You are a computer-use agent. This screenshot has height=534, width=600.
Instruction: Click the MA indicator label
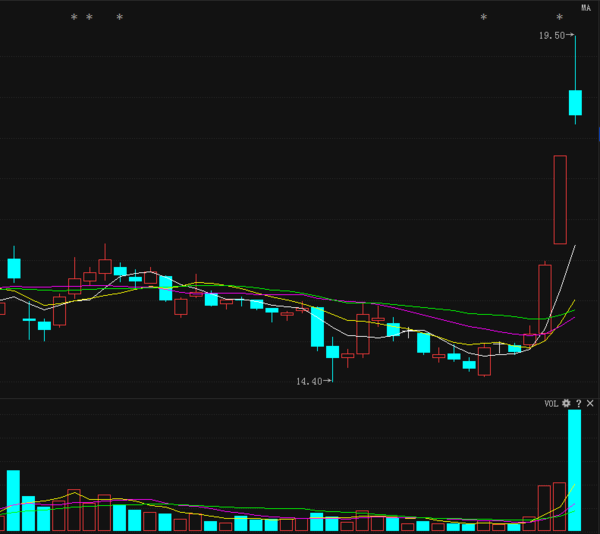[586, 8]
